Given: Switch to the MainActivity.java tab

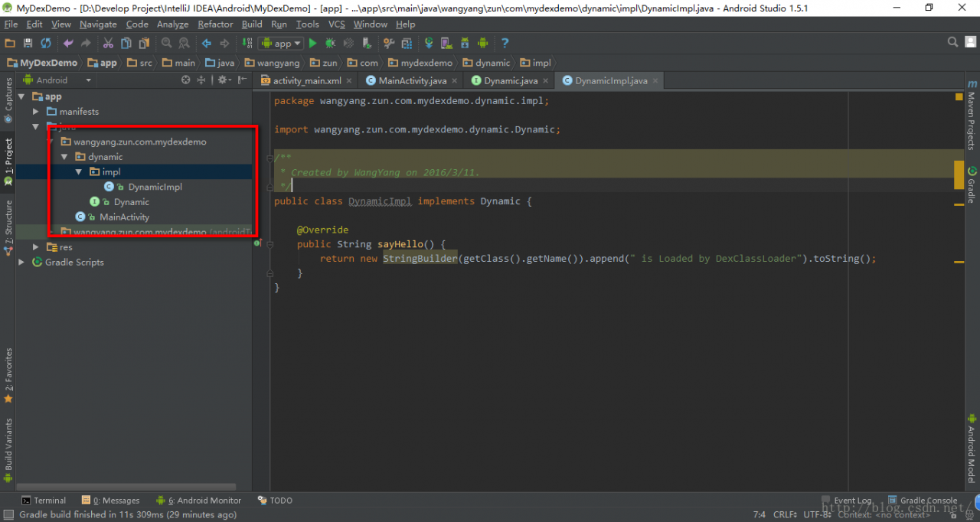Looking at the screenshot, I should point(412,80).
